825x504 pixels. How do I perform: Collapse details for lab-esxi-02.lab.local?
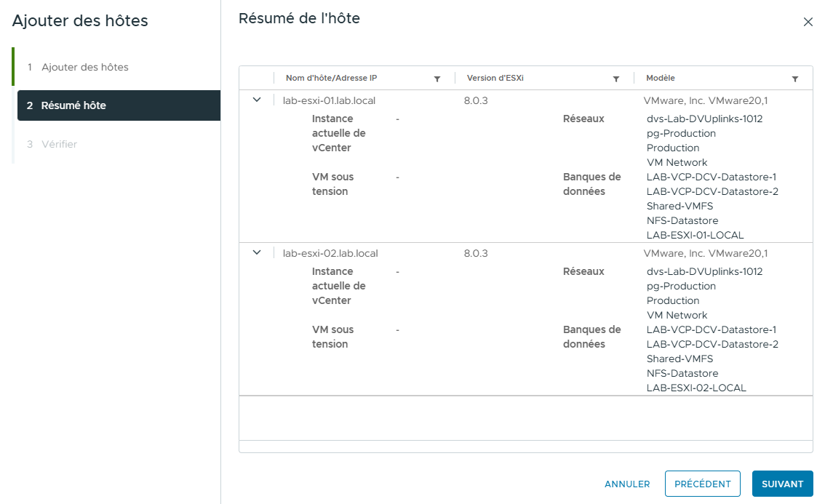tap(256, 253)
